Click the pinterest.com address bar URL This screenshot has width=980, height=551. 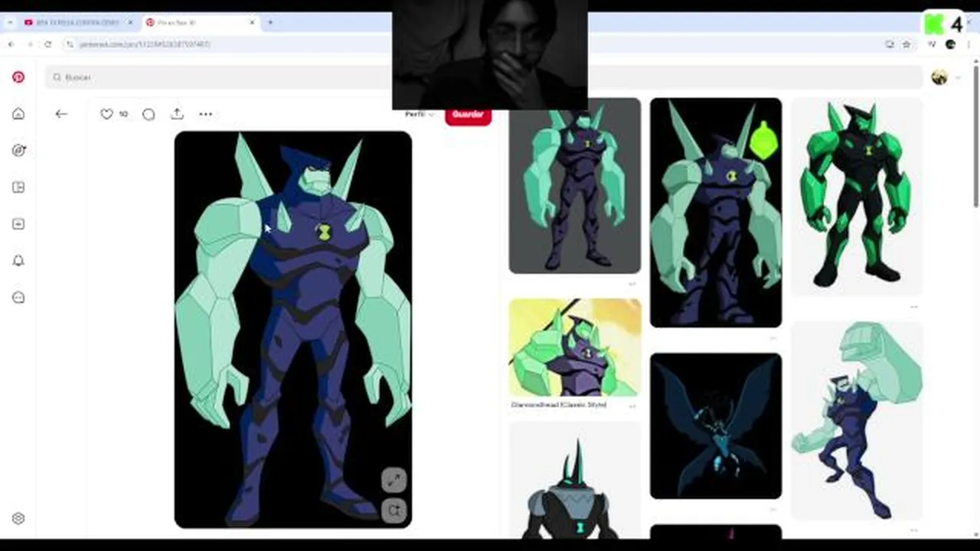[145, 44]
